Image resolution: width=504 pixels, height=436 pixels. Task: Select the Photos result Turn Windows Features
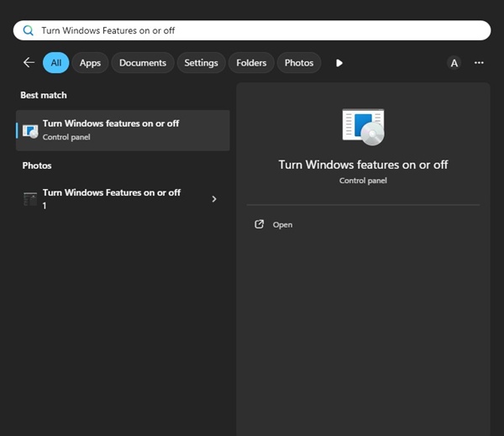123,199
